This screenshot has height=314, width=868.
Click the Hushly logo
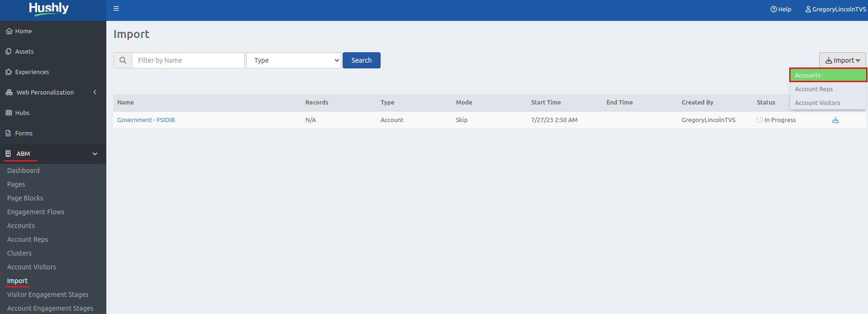48,9
